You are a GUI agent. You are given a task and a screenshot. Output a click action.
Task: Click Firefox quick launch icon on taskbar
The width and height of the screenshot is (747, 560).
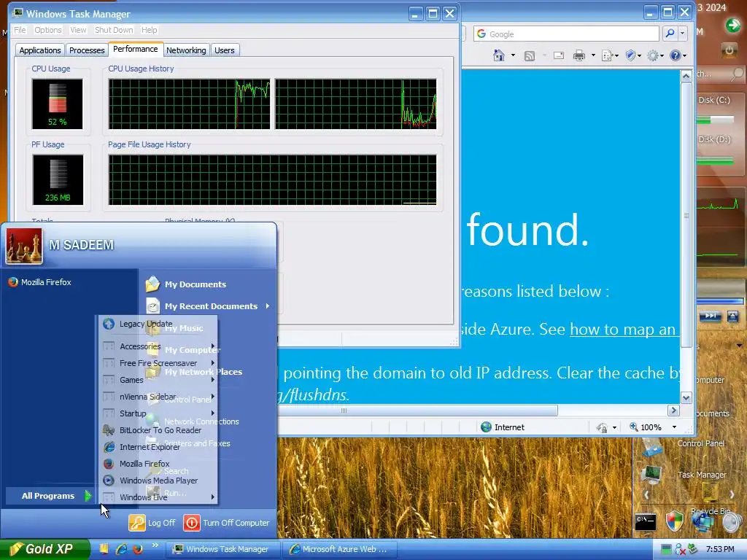click(x=138, y=549)
